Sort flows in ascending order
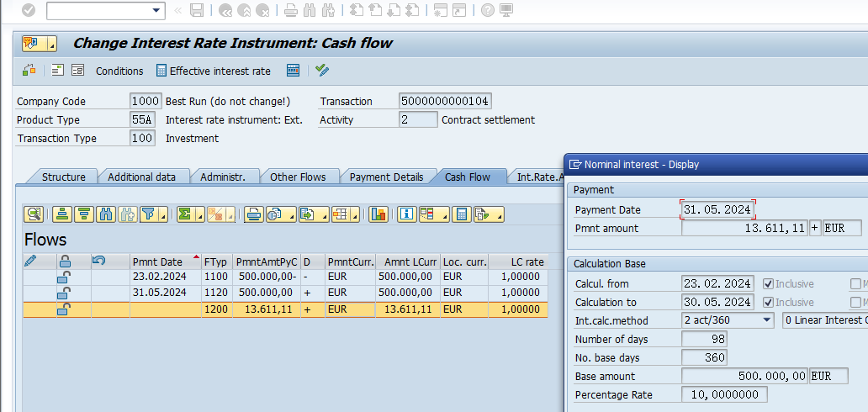 [62, 214]
